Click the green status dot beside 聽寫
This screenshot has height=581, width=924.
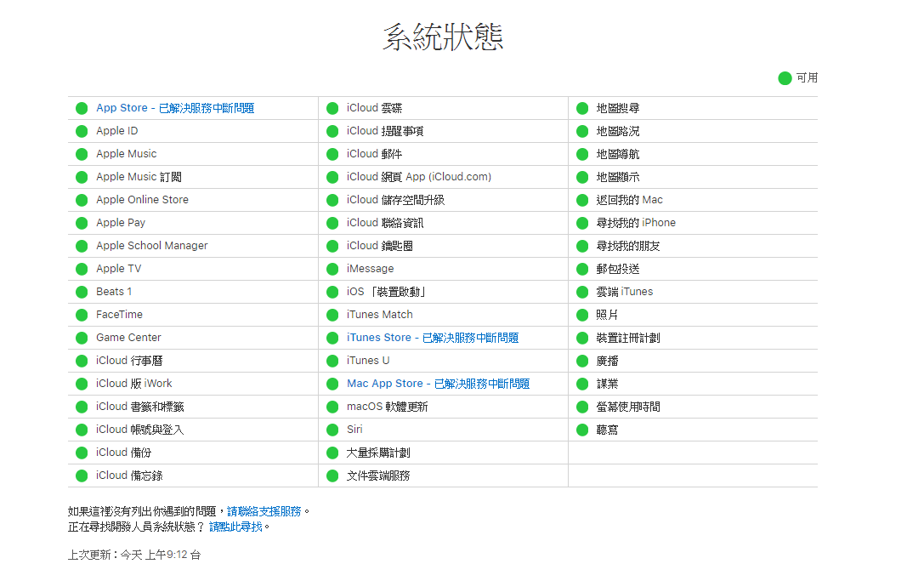tap(582, 430)
